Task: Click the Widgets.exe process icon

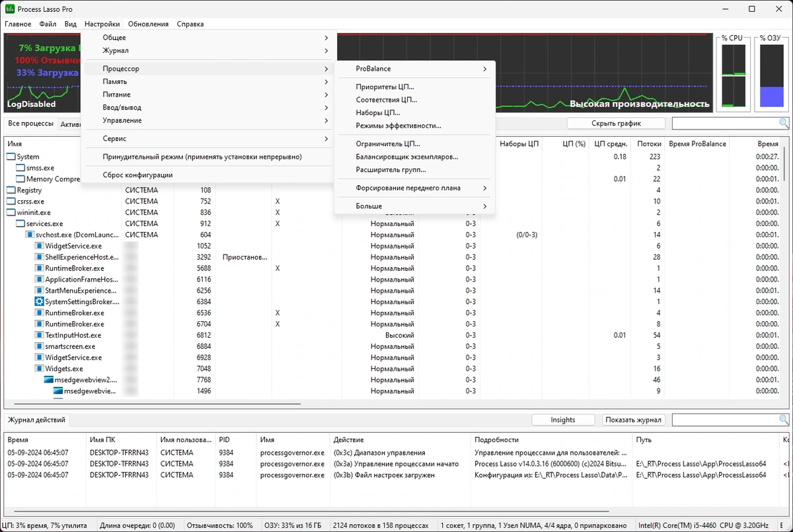Action: pos(39,369)
